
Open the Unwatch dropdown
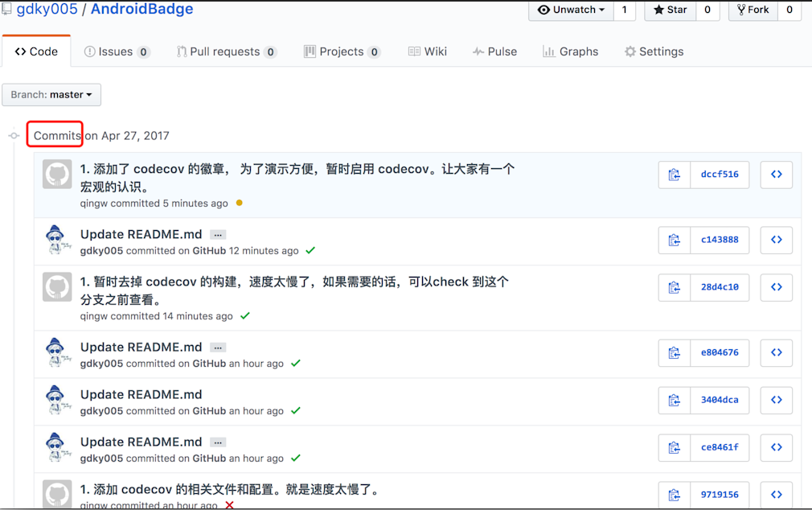(x=571, y=10)
